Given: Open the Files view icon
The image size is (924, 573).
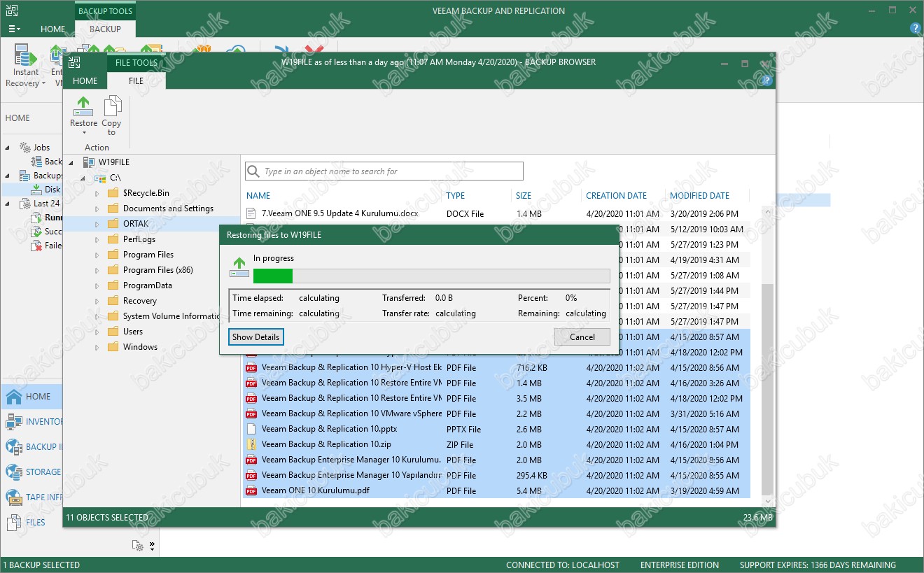Looking at the screenshot, I should pyautogui.click(x=14, y=523).
